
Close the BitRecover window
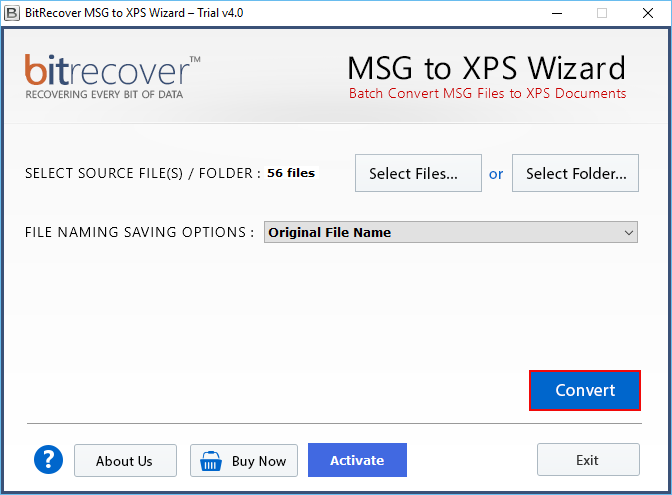click(x=648, y=13)
